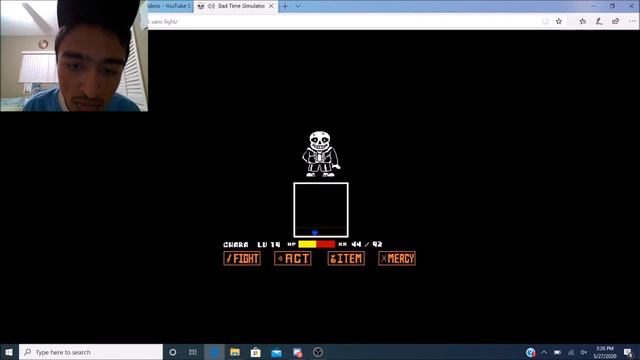
Task: Select the MERCY option
Action: click(397, 258)
